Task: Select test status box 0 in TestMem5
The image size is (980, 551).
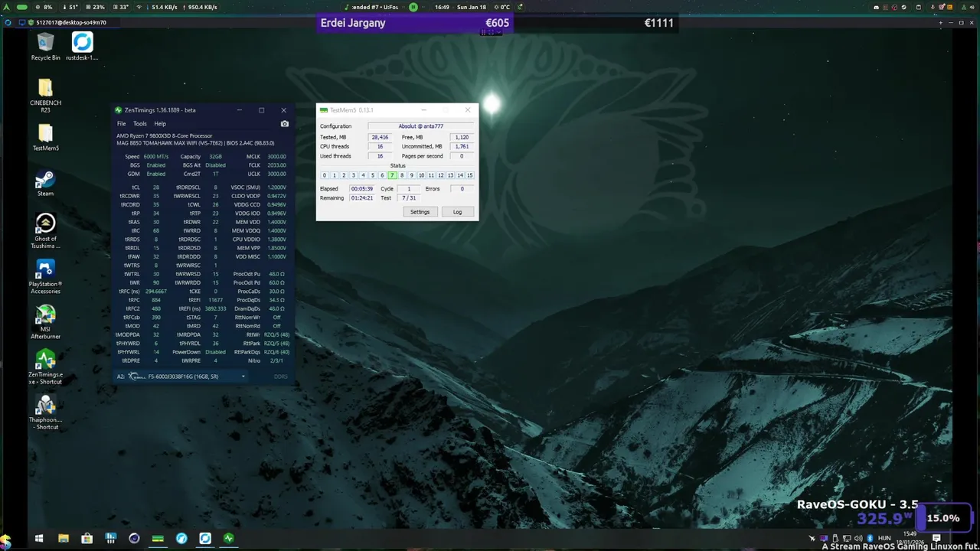Action: click(325, 175)
